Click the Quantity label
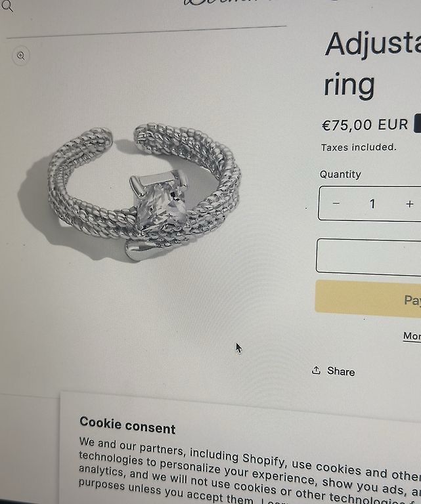421x504 pixels. pyautogui.click(x=340, y=174)
